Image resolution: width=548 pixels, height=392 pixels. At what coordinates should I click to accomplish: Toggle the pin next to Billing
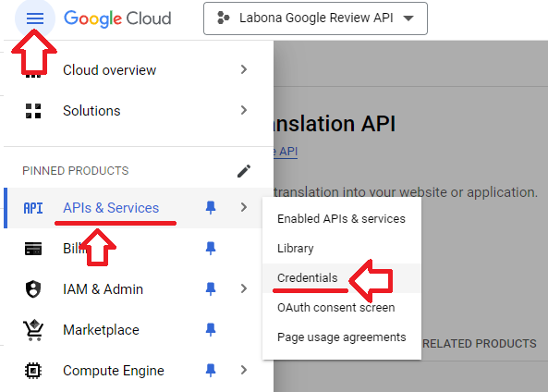pos(211,249)
